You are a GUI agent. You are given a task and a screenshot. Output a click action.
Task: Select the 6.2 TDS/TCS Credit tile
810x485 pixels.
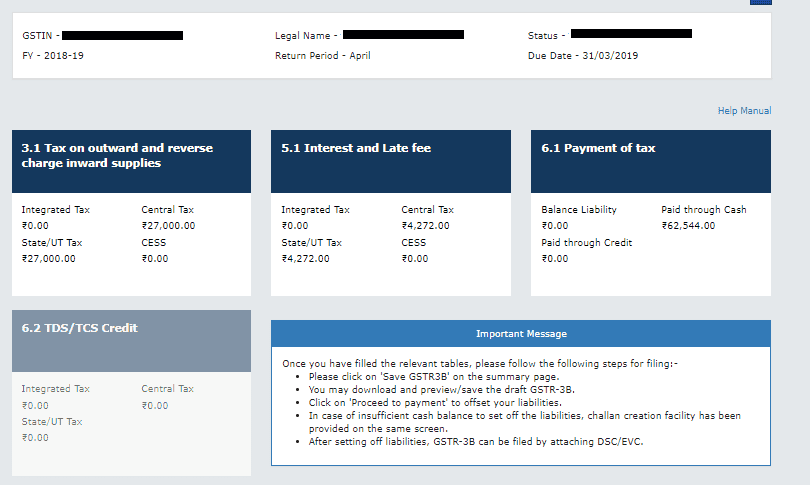(x=131, y=393)
